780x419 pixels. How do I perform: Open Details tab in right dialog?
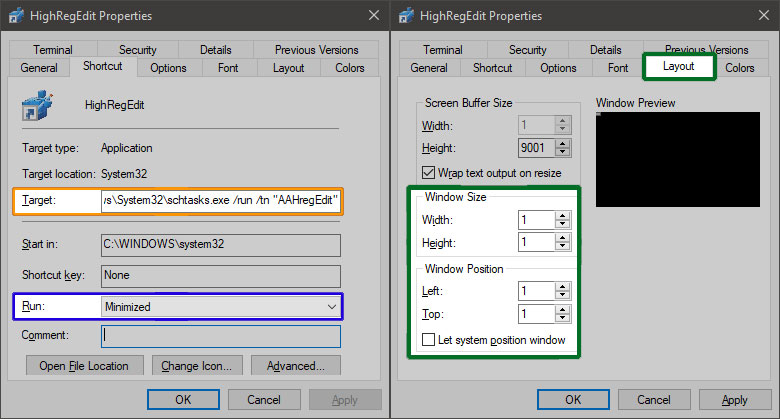(x=606, y=50)
